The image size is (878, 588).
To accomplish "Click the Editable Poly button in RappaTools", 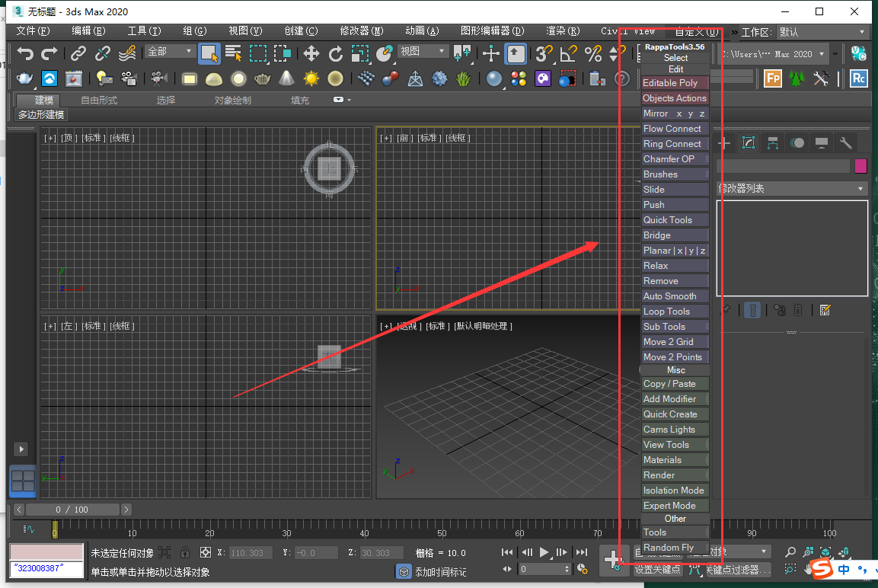I will (675, 83).
